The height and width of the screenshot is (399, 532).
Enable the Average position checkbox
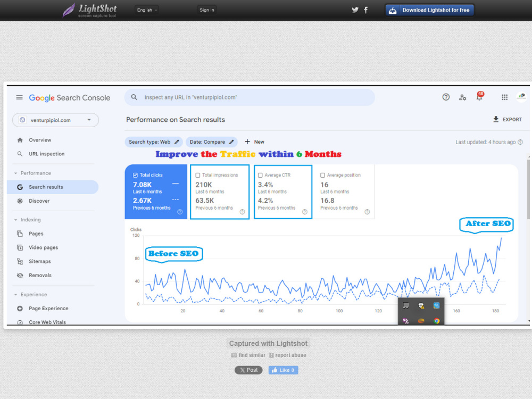click(x=323, y=176)
